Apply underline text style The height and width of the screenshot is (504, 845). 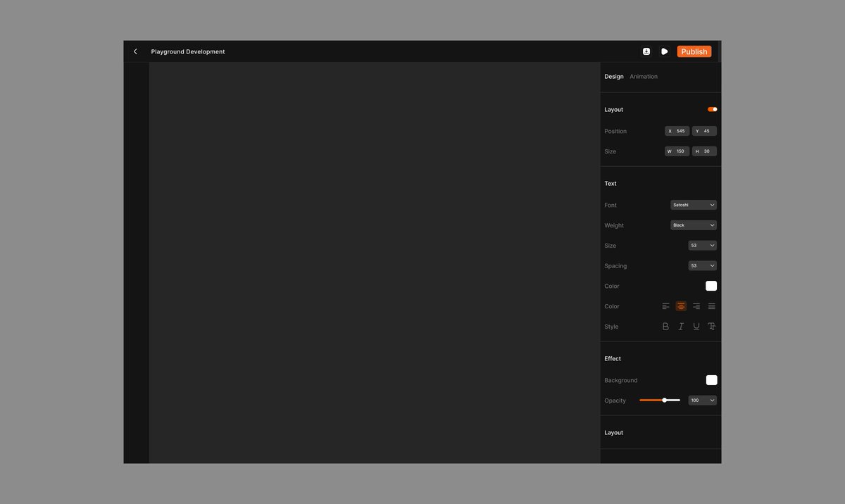click(x=696, y=327)
